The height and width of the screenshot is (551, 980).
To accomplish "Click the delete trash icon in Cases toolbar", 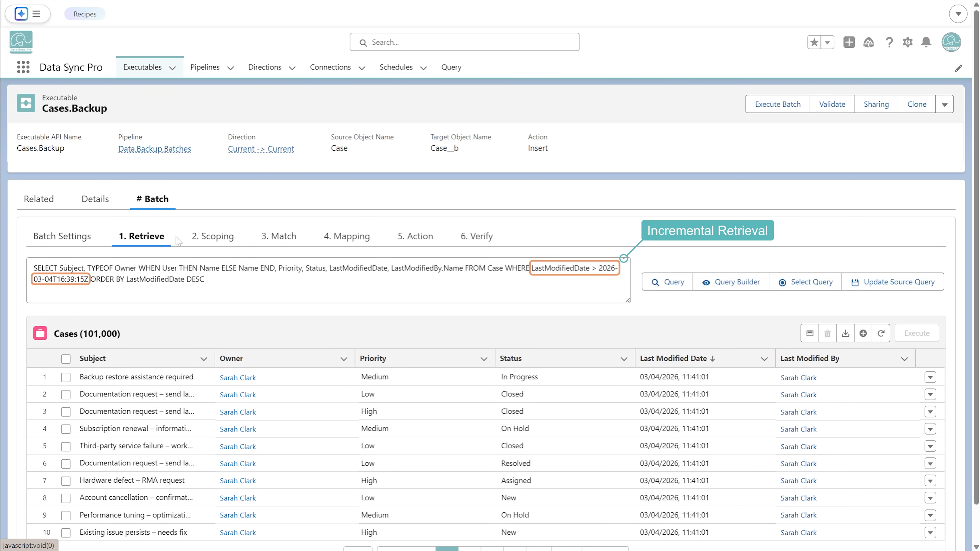I will point(827,333).
